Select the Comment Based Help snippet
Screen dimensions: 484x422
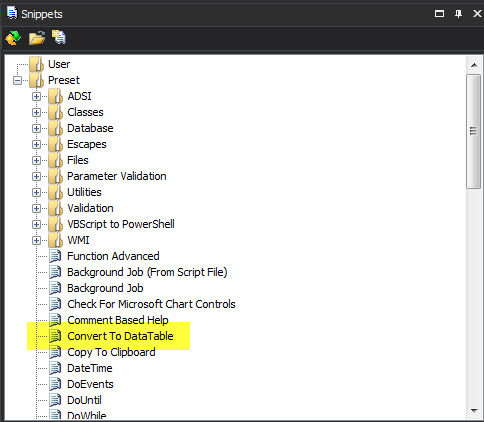click(x=118, y=320)
